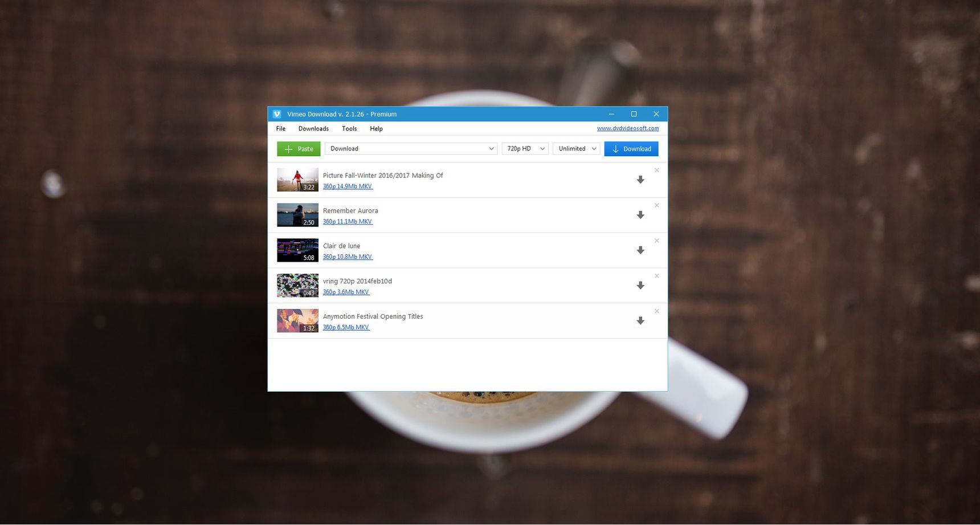Click the Vimeo app logo in title bar

(x=277, y=114)
